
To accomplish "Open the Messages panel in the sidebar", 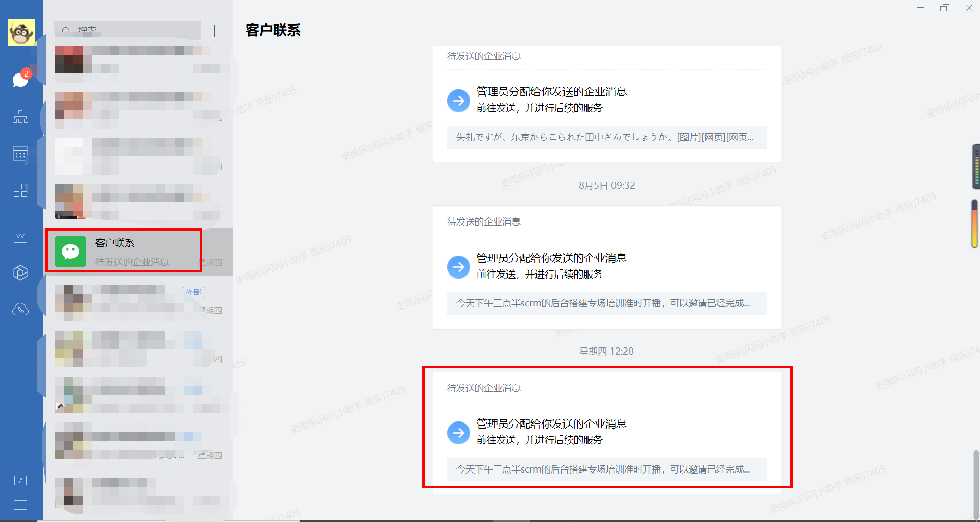I will [x=20, y=79].
